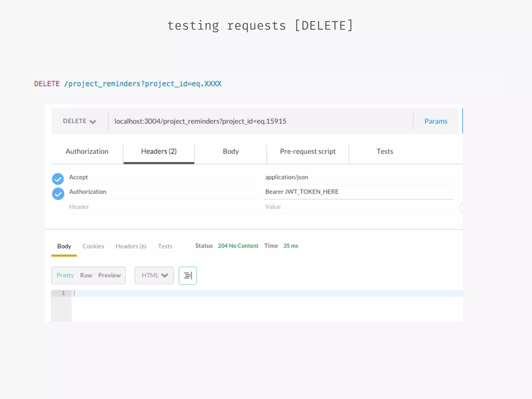View the response Cookies tab

pyautogui.click(x=93, y=246)
